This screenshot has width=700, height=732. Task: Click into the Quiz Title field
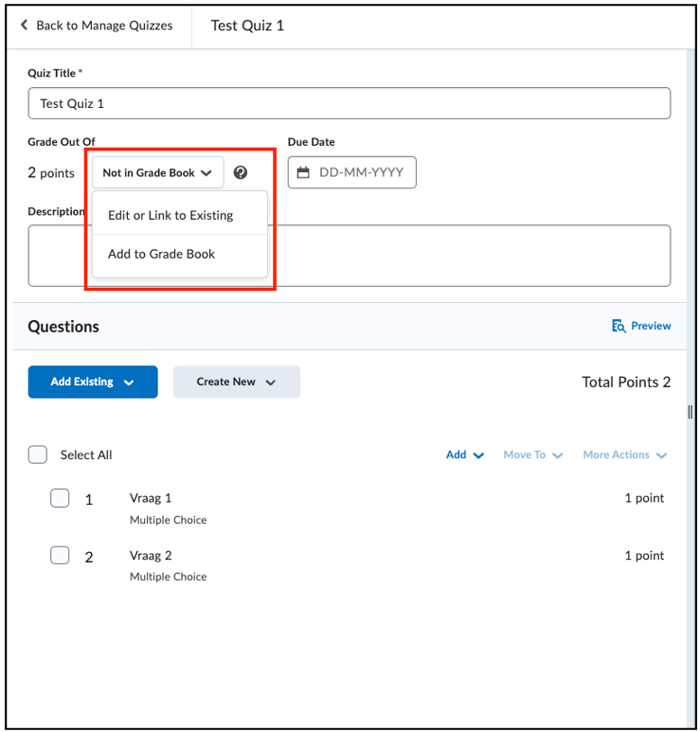pyautogui.click(x=350, y=103)
